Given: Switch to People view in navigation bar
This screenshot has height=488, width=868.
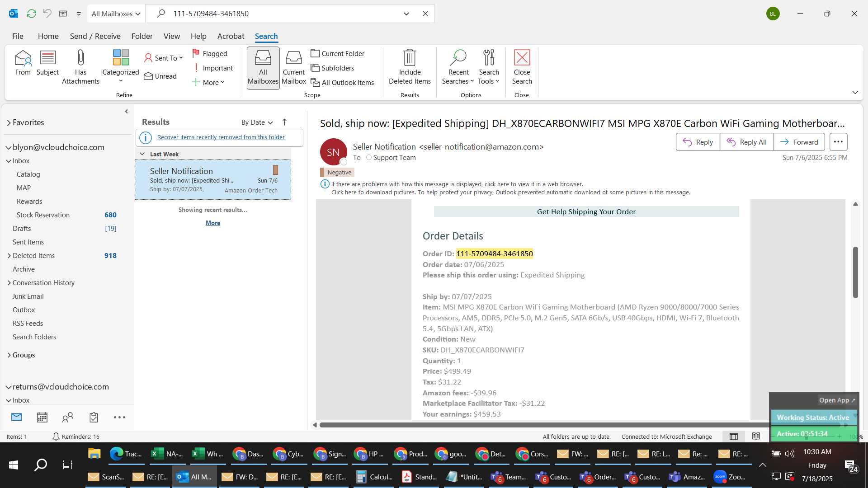Looking at the screenshot, I should [68, 418].
